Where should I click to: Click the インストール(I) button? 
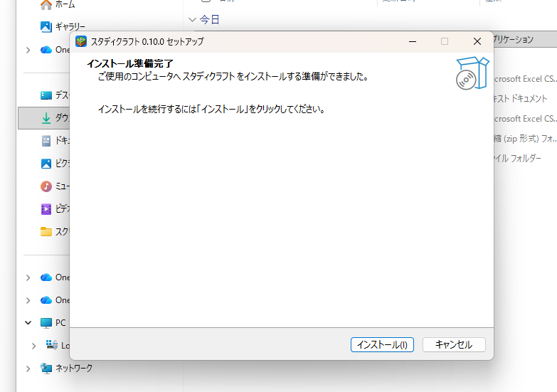click(382, 345)
